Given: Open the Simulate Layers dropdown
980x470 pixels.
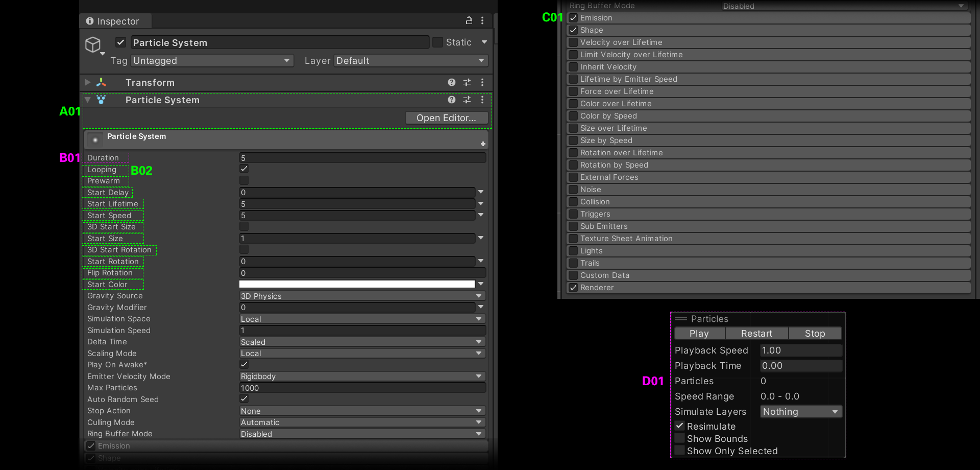Looking at the screenshot, I should pos(801,412).
